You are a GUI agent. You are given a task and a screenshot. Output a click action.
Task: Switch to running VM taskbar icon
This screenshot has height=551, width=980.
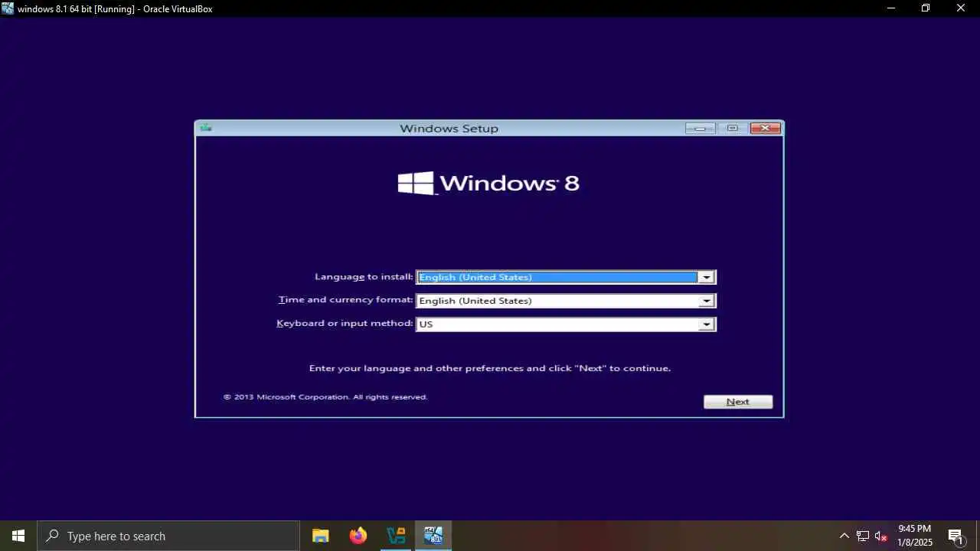(x=433, y=536)
